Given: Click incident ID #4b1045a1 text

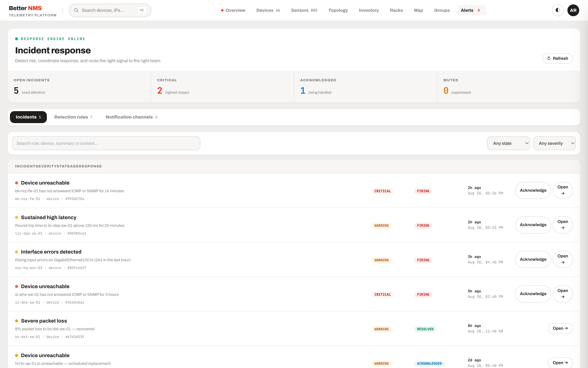Looking at the screenshot, I should (75, 302).
